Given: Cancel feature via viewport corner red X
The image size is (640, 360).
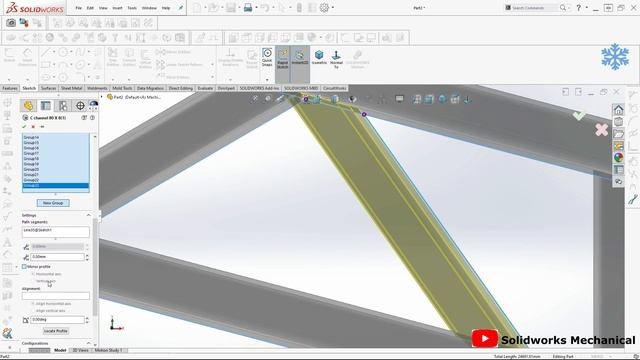Looking at the screenshot, I should pos(601,130).
